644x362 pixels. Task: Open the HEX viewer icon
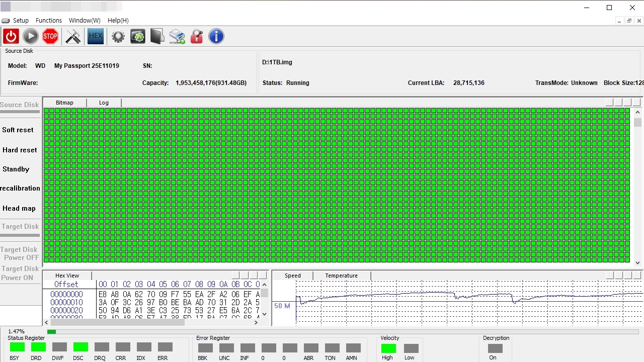click(x=96, y=36)
